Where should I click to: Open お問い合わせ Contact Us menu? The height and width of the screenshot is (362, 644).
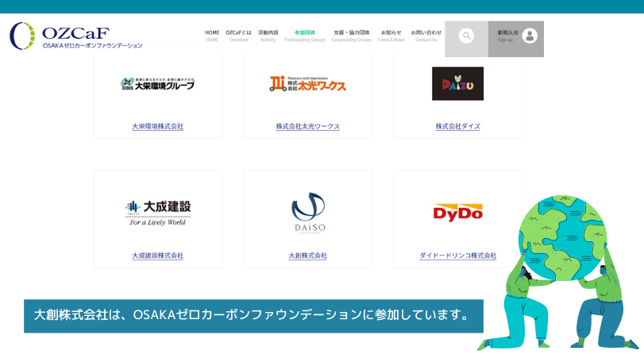[426, 36]
